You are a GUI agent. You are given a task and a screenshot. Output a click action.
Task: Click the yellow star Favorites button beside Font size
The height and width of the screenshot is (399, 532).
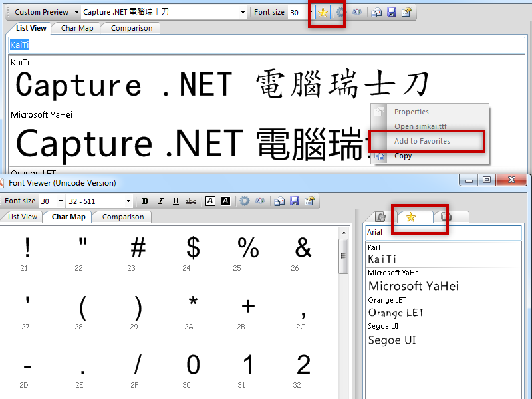[323, 13]
